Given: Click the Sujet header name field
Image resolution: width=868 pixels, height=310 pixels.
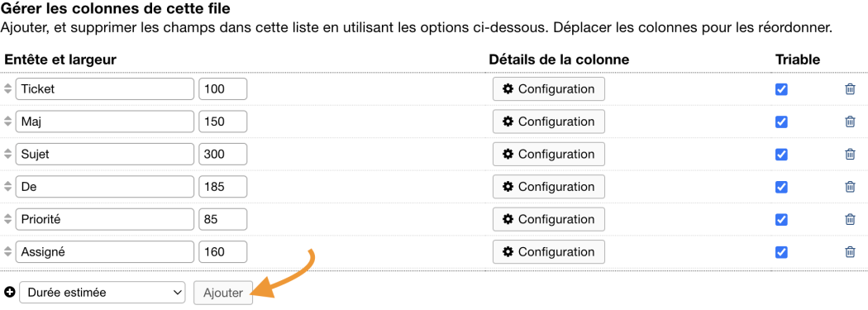Looking at the screenshot, I should click(x=105, y=155).
